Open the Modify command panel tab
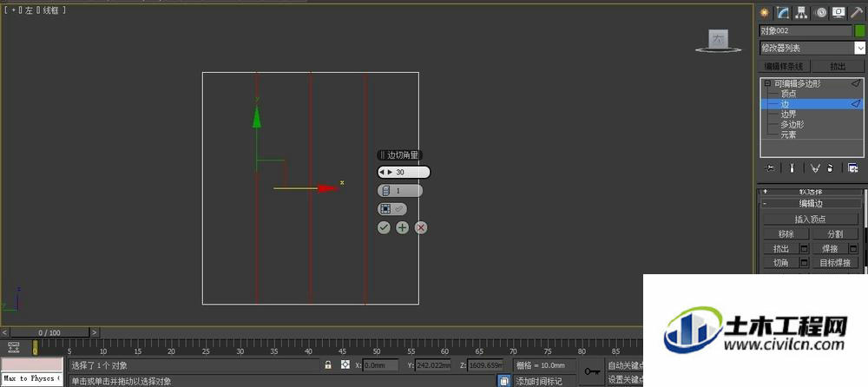 (783, 13)
